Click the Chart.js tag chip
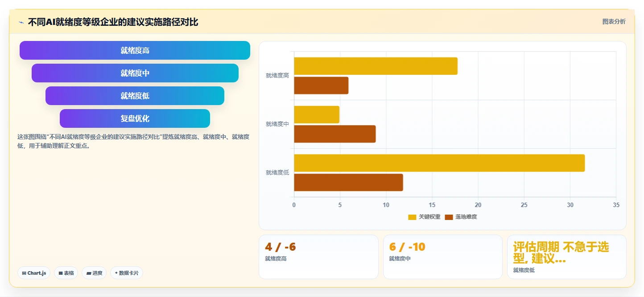Image resolution: width=644 pixels, height=297 pixels. point(34,273)
